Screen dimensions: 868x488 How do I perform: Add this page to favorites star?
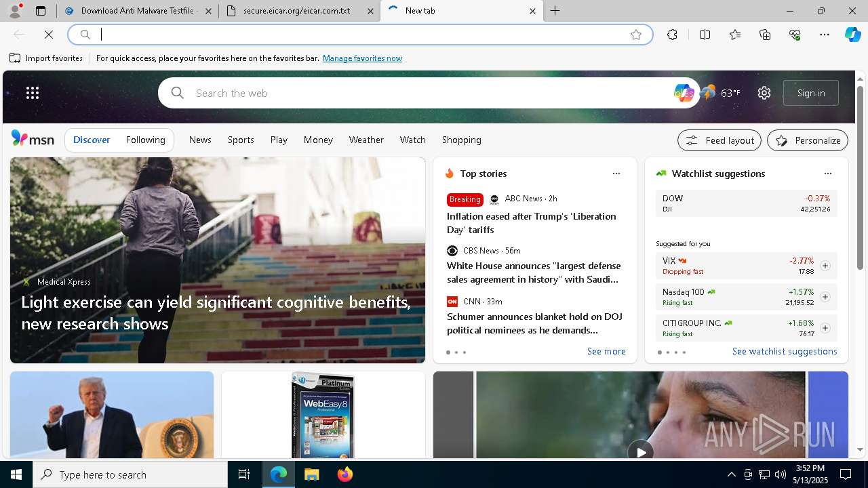point(636,35)
